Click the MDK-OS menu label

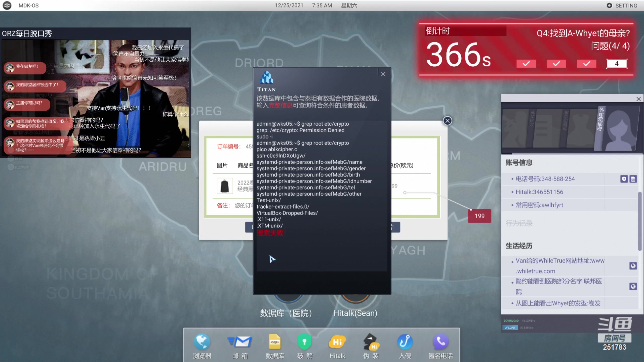[28, 6]
